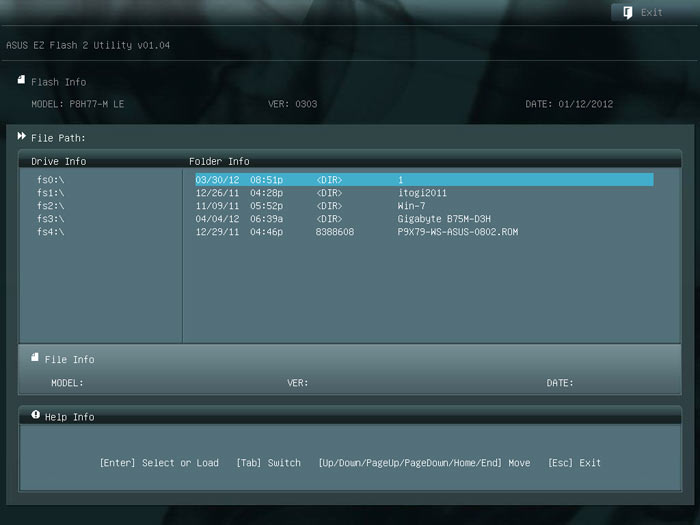This screenshot has height=525, width=700.
Task: Click the Drive Info header
Action: [58, 161]
